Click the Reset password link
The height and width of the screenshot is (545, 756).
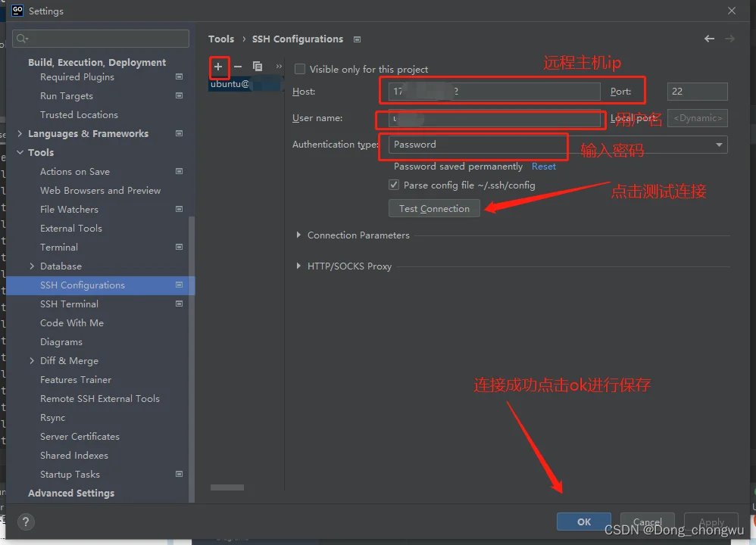point(543,167)
